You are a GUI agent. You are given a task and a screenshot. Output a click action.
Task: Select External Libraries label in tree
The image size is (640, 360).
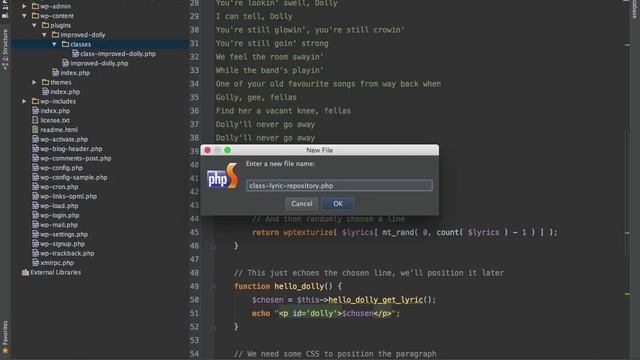(x=56, y=272)
